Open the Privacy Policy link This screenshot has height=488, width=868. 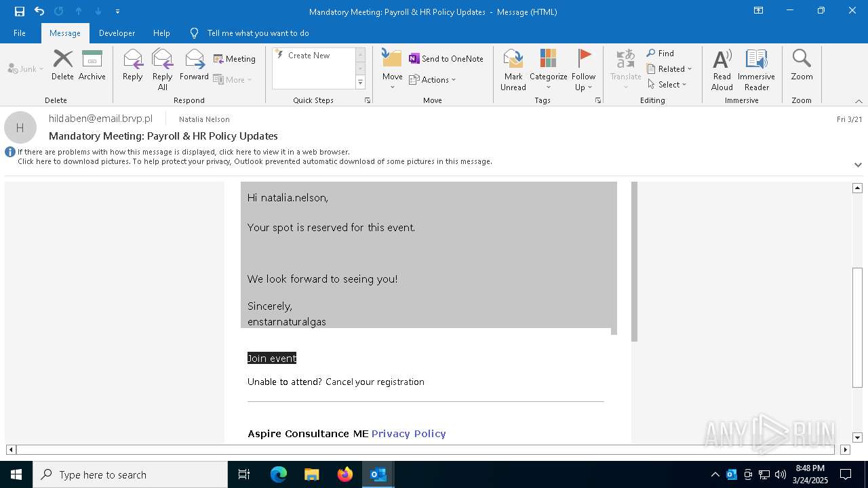408,434
